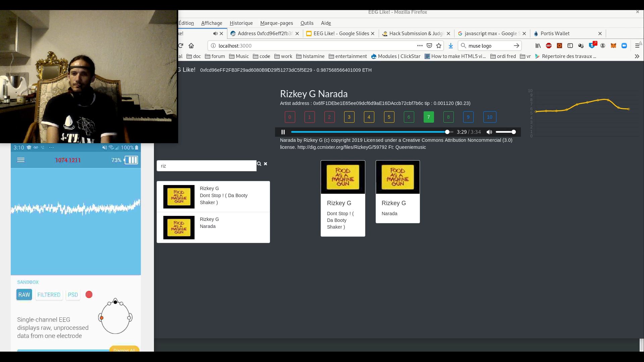Select the 'Narada' row in search results
This screenshot has width=644, height=362.
(x=213, y=228)
